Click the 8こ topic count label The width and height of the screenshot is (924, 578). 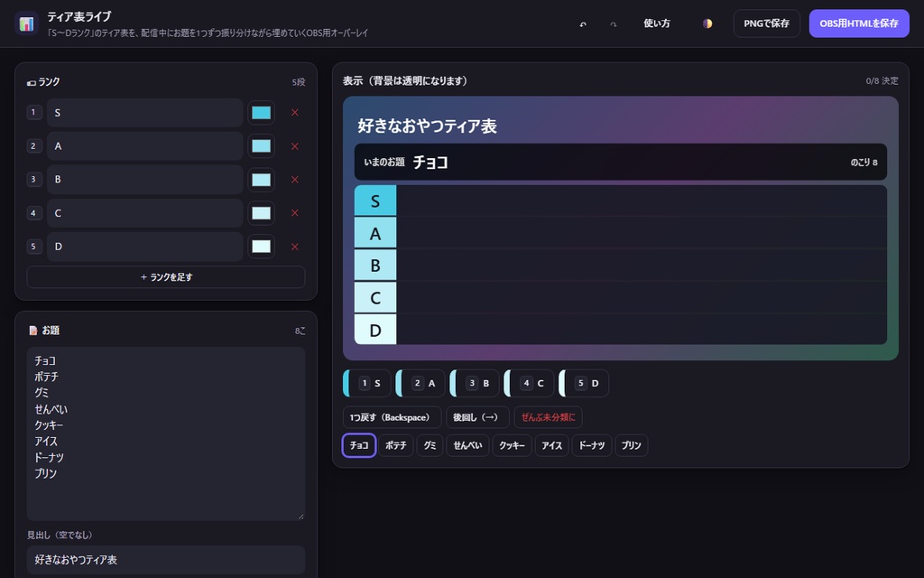[x=300, y=331]
